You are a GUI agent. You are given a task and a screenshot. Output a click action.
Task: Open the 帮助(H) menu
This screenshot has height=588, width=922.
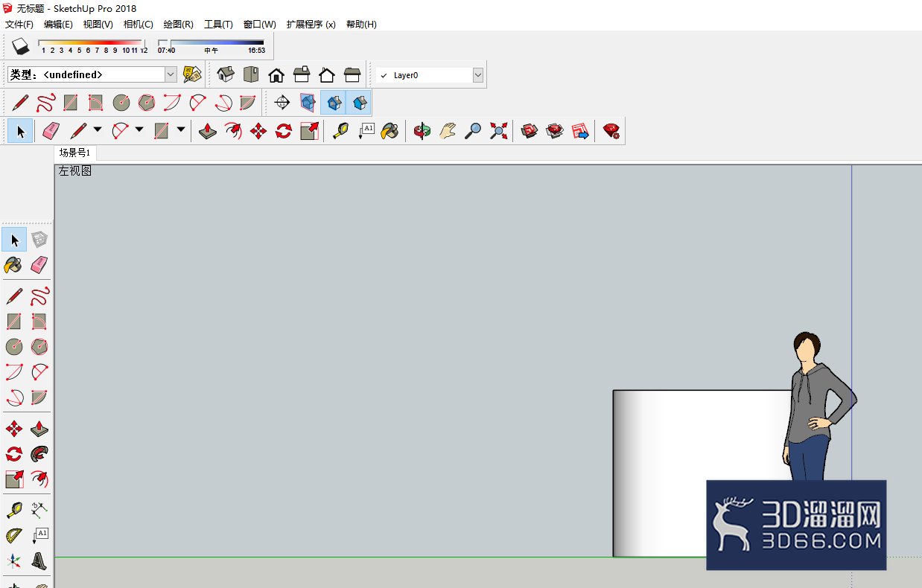[361, 25]
